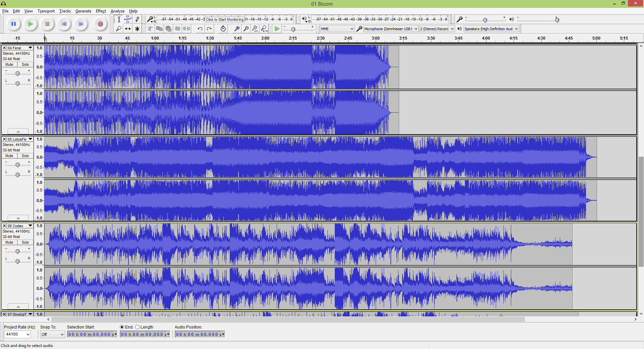Click the Undo arrow icon
The width and height of the screenshot is (644, 349).
tap(200, 29)
